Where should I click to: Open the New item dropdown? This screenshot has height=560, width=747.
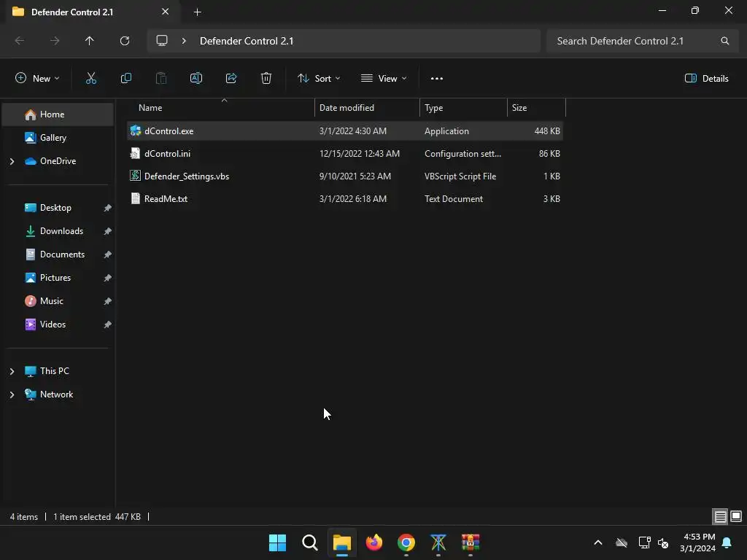(37, 79)
